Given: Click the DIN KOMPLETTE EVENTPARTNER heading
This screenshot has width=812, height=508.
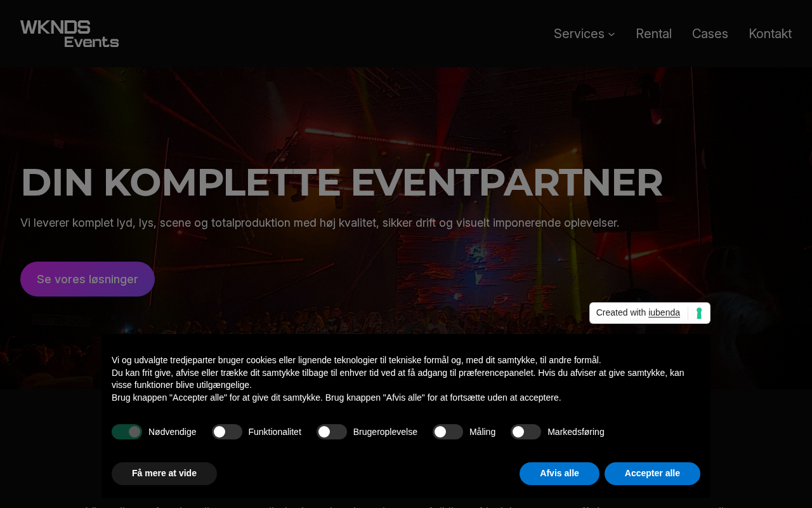Looking at the screenshot, I should [x=342, y=183].
